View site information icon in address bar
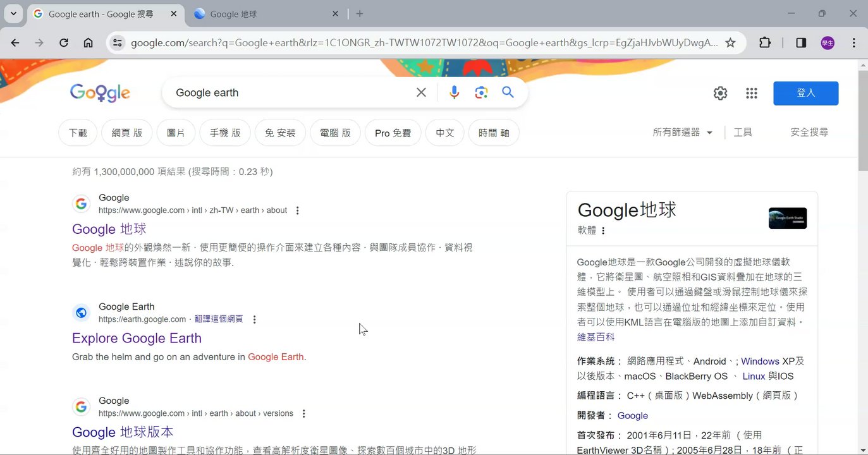The height and width of the screenshot is (455, 868). tap(117, 43)
